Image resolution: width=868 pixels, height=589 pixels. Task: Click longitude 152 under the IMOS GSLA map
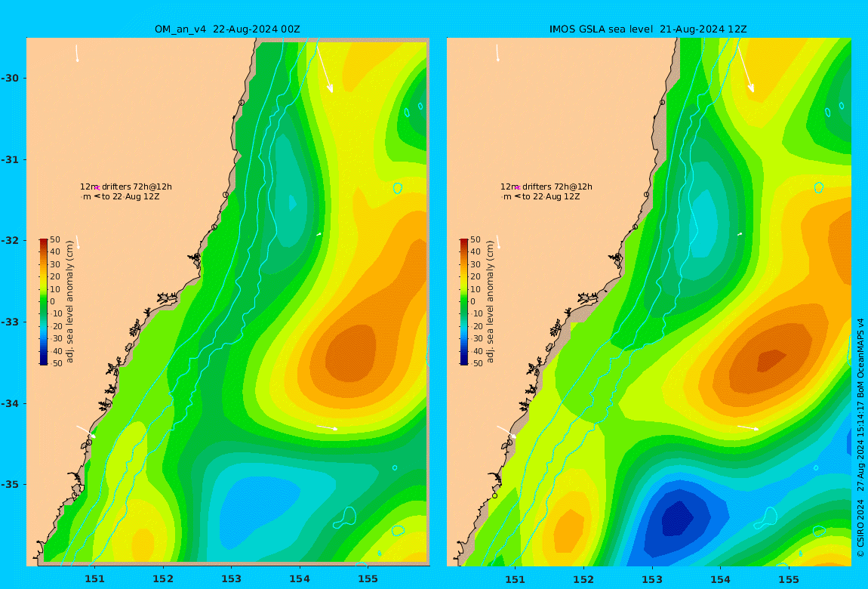(584, 579)
